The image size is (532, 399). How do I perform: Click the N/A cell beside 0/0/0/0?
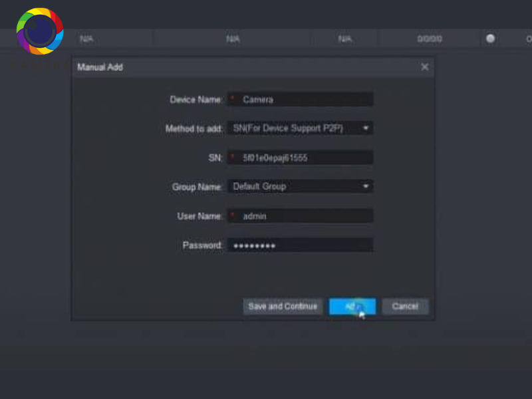pyautogui.click(x=345, y=39)
